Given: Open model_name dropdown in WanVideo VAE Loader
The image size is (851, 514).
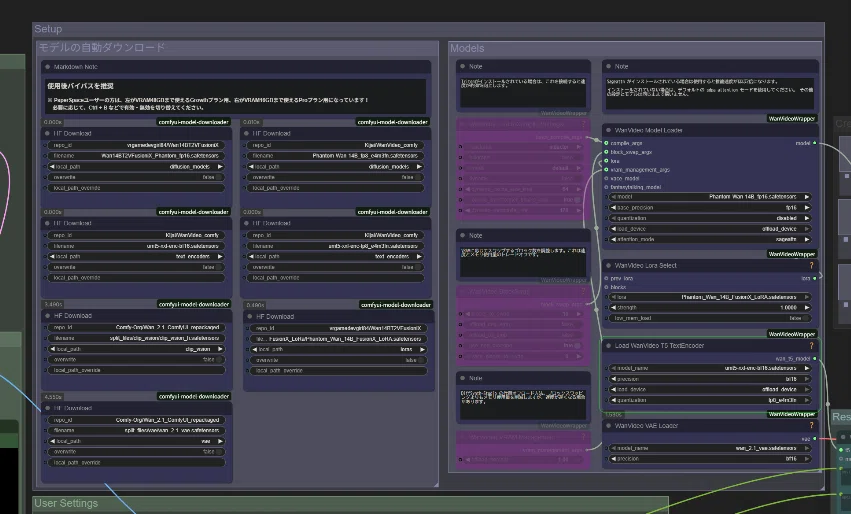Looking at the screenshot, I should click(710, 448).
